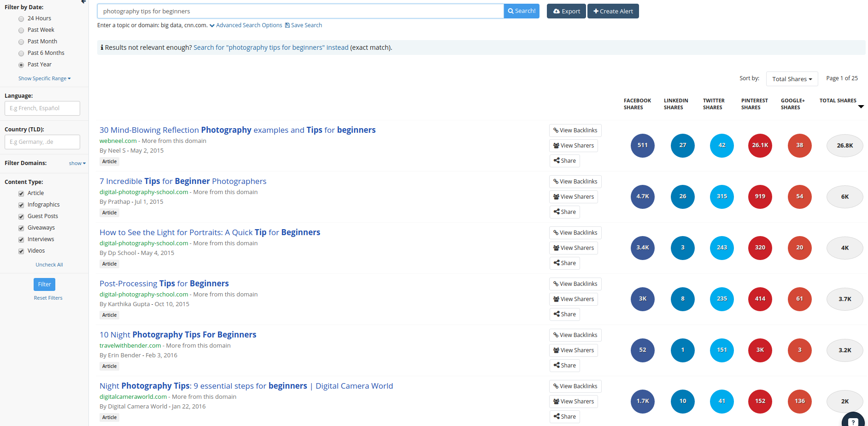View Sharers for the webneel.com article
Screen dimensions: 868x426
click(x=573, y=146)
